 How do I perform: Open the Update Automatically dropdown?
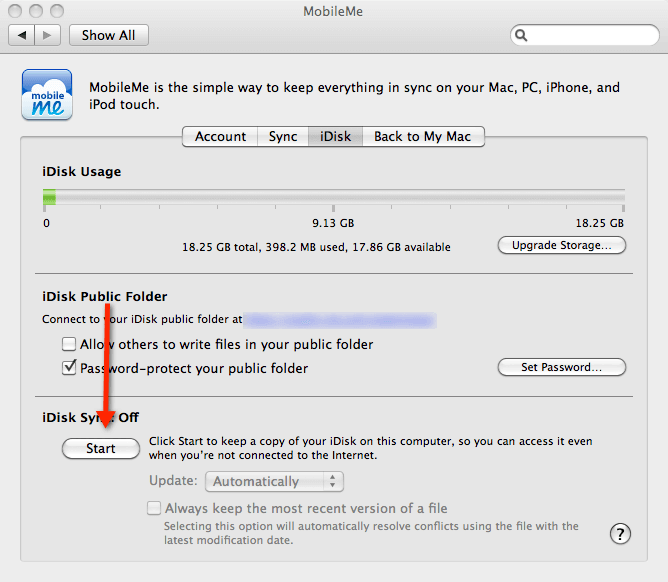point(274,481)
